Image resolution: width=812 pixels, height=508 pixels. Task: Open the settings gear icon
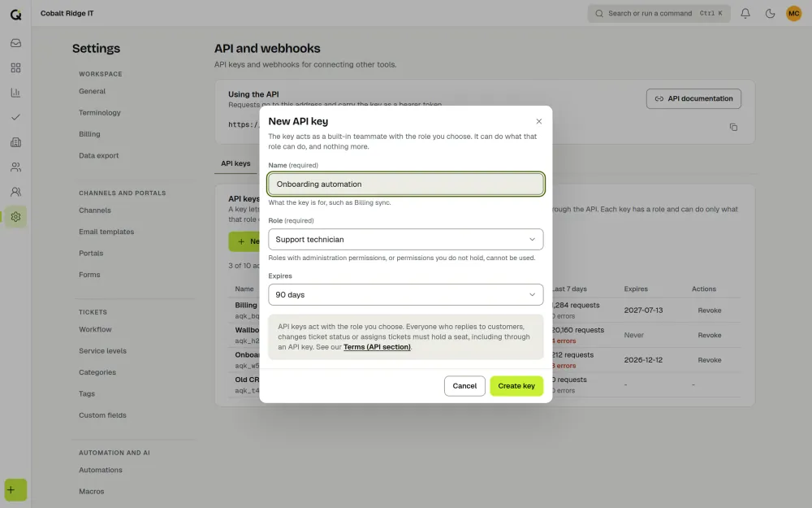(x=15, y=217)
